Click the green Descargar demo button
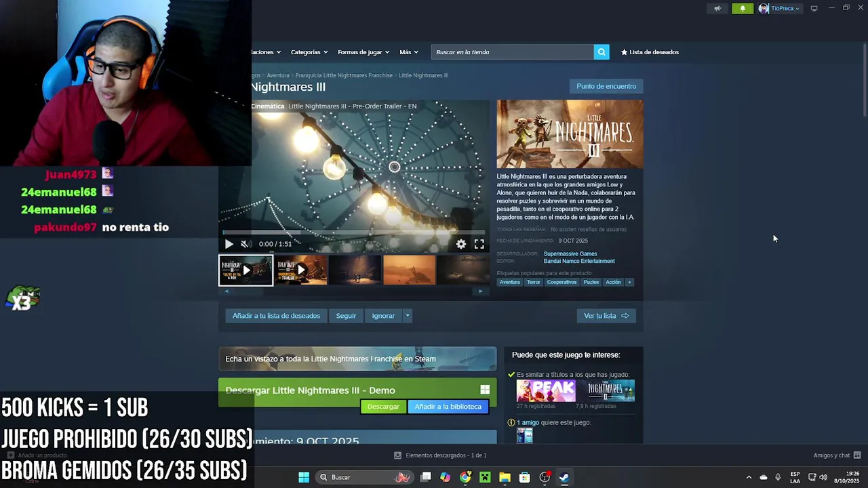Screen dimensions: 868x488 coord(383,407)
